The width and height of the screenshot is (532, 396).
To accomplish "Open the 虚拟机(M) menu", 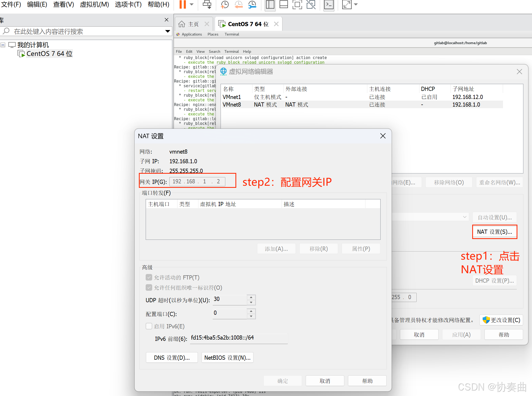I will tap(94, 4).
